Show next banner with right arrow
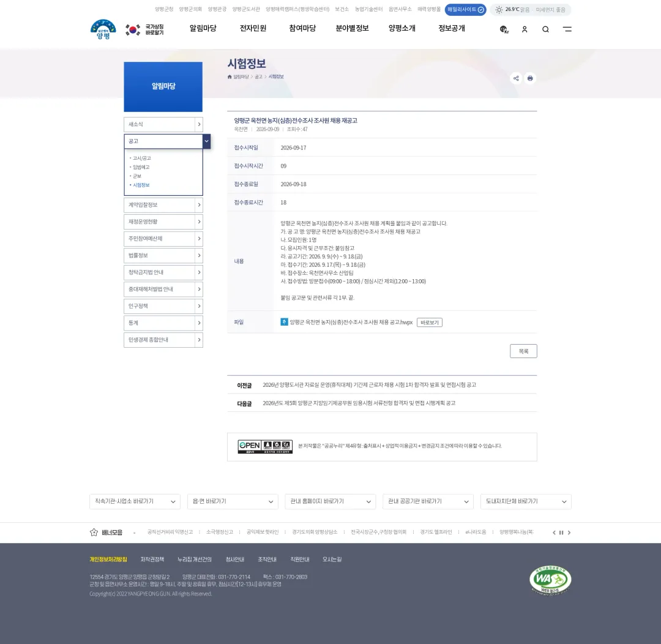661x644 pixels. click(569, 533)
